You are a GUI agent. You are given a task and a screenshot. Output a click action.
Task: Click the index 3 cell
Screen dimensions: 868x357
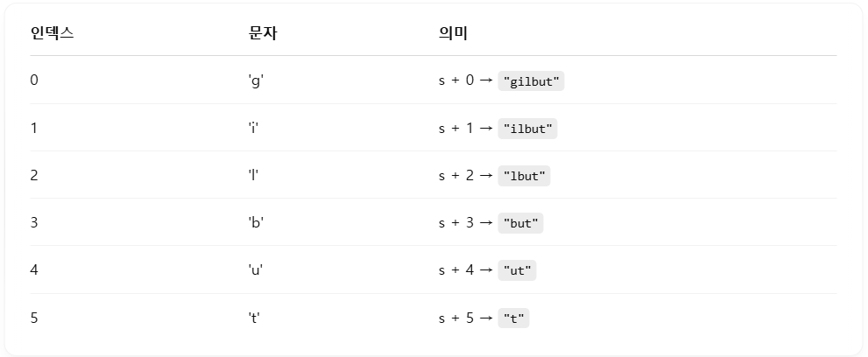[34, 223]
